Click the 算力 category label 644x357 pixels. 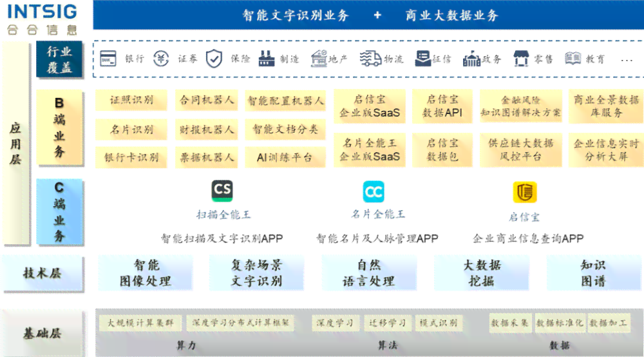pos(186,345)
